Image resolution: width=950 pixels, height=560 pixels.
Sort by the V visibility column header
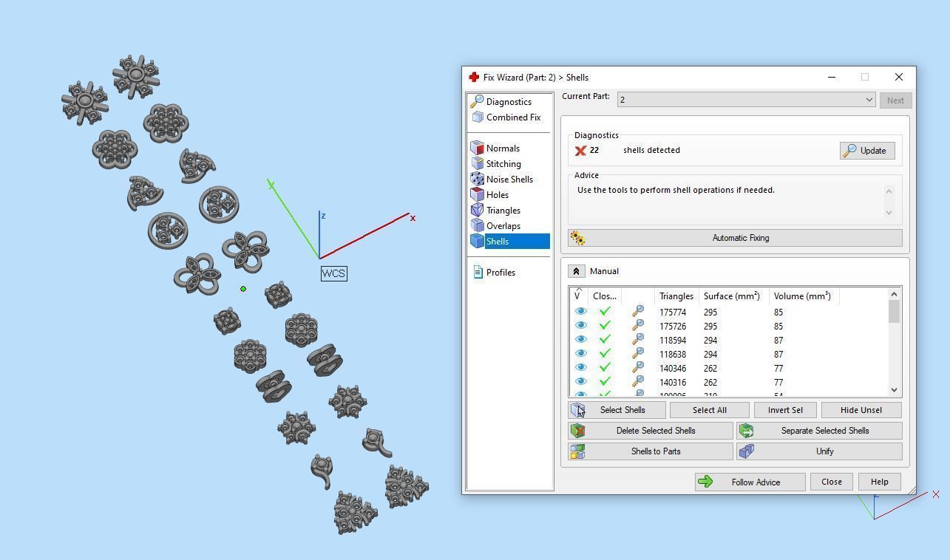(578, 296)
